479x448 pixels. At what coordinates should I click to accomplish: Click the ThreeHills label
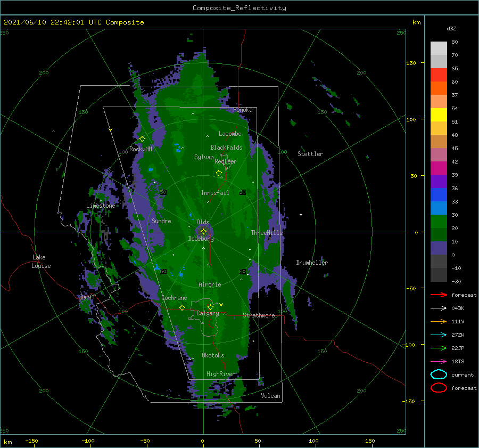[x=267, y=233]
